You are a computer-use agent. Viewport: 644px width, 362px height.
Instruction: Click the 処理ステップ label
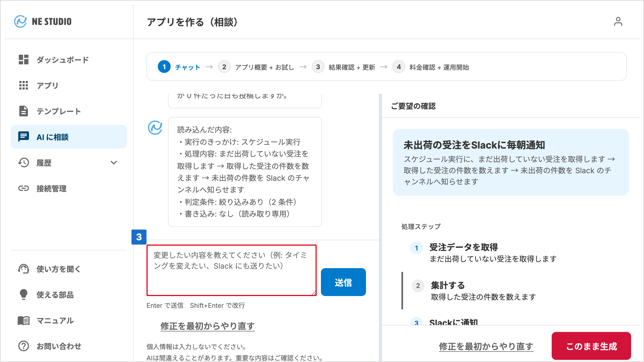421,227
